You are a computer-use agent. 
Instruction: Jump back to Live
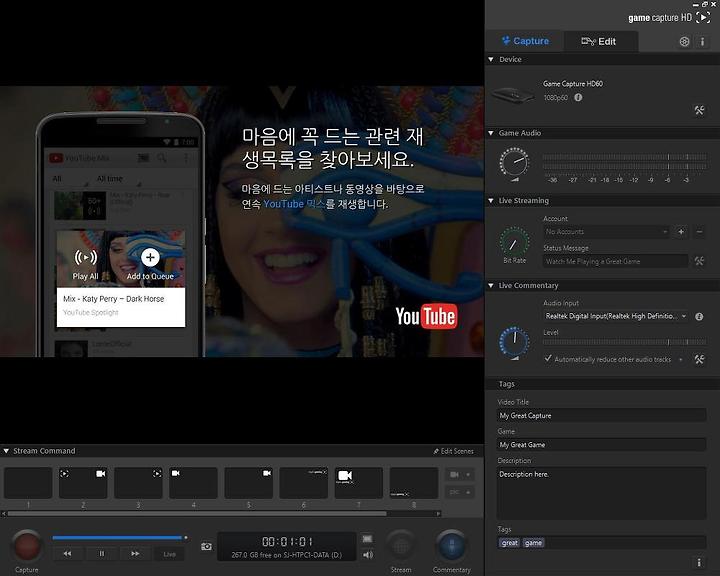[x=169, y=554]
